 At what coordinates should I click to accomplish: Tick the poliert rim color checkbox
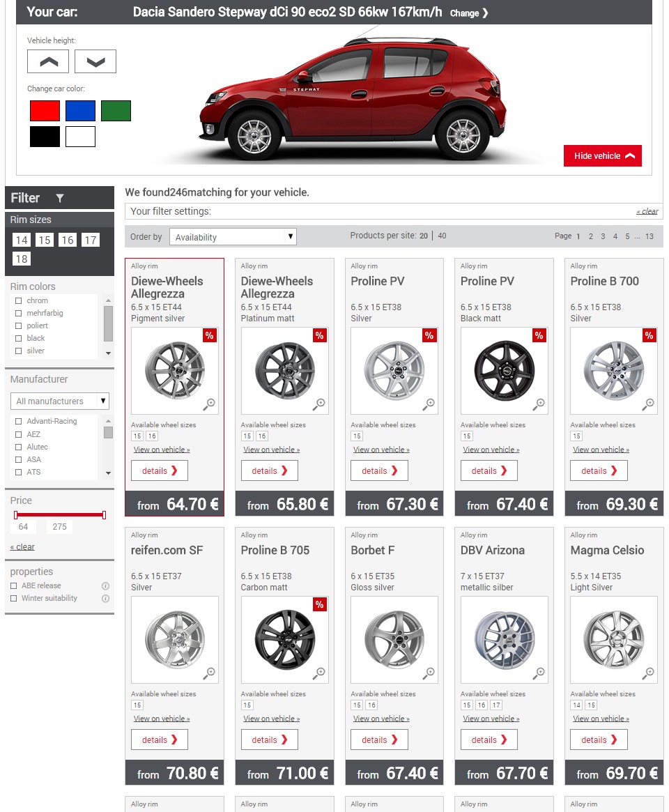pos(19,325)
